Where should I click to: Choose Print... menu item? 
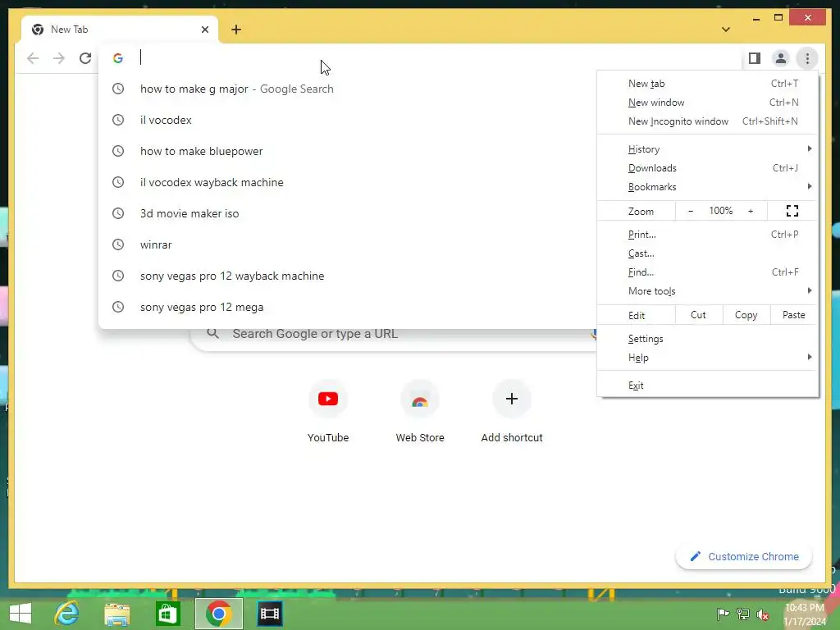click(708, 235)
